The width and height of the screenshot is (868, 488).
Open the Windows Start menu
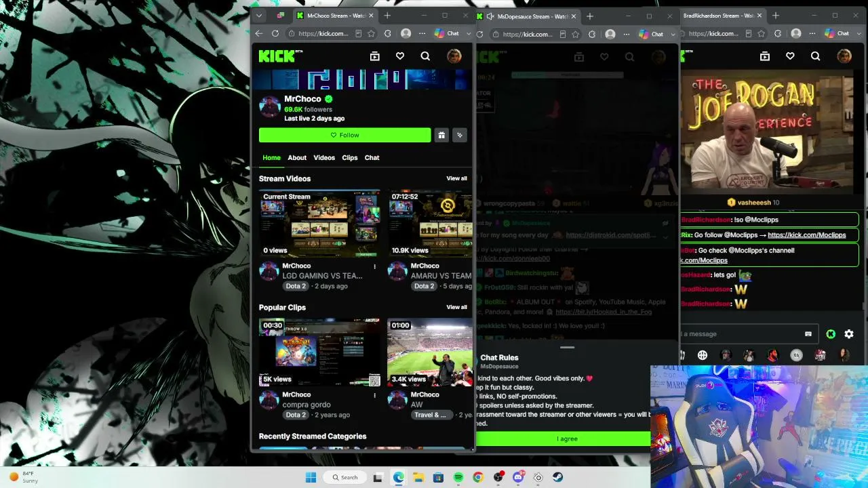tap(311, 477)
